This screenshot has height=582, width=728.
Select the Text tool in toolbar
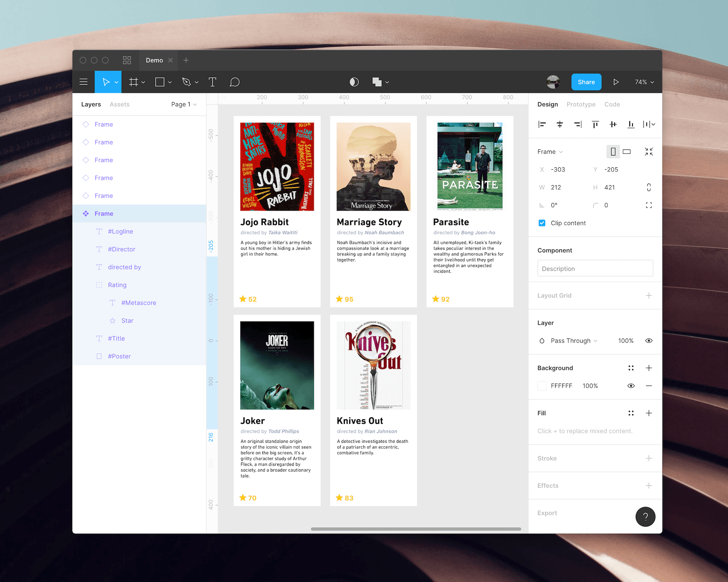click(x=212, y=82)
